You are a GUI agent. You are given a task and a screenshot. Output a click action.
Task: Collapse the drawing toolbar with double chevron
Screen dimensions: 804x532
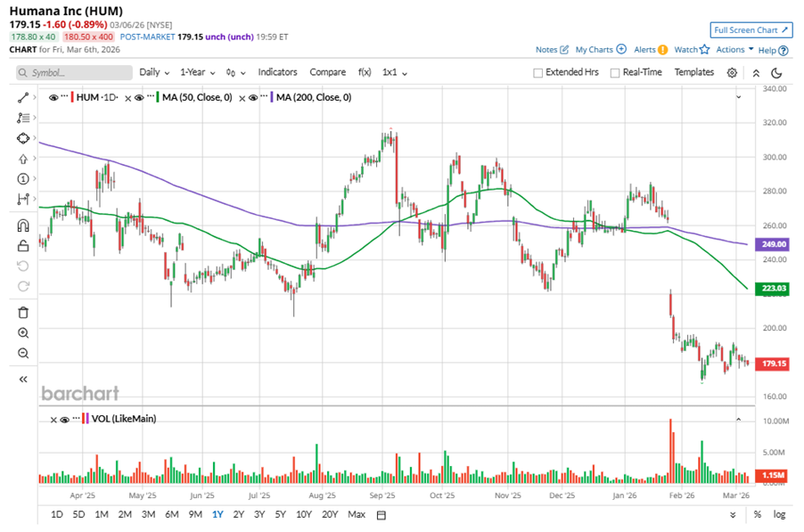[23, 380]
